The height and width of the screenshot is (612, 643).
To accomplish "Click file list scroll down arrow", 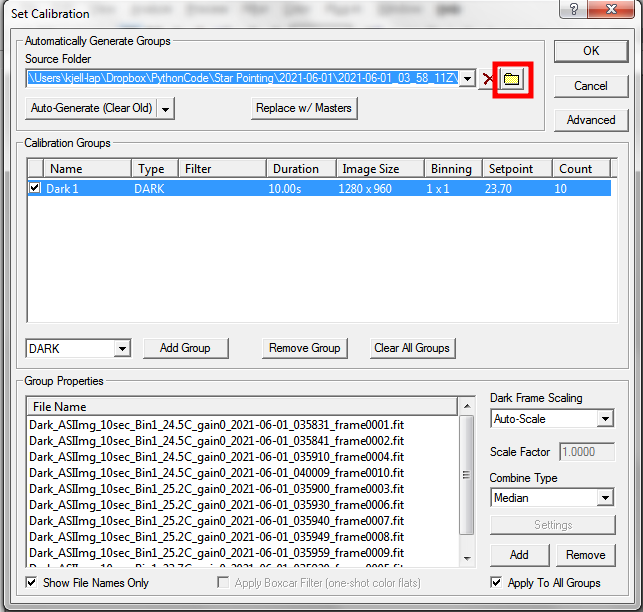I will click(467, 558).
